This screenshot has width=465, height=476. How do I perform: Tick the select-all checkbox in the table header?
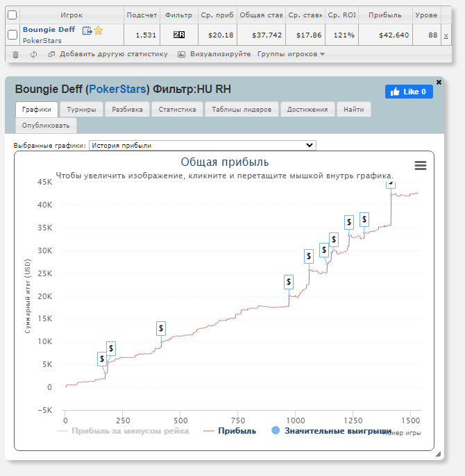(12, 15)
